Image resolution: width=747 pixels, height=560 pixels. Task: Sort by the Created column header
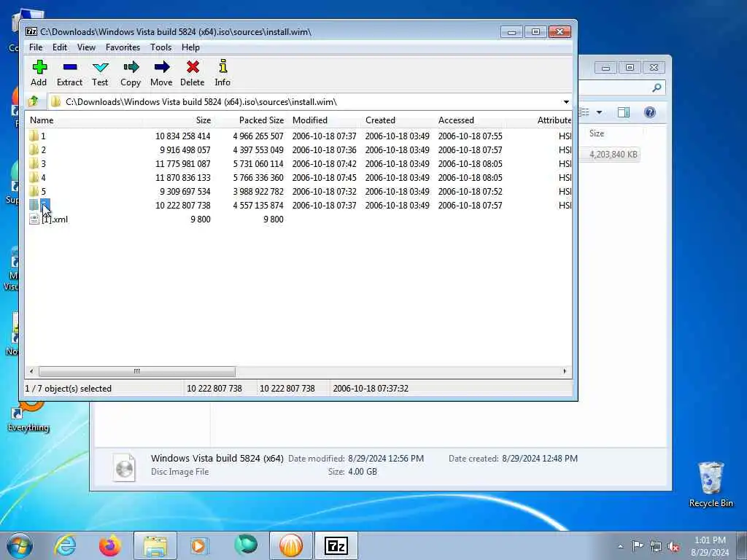coord(398,120)
